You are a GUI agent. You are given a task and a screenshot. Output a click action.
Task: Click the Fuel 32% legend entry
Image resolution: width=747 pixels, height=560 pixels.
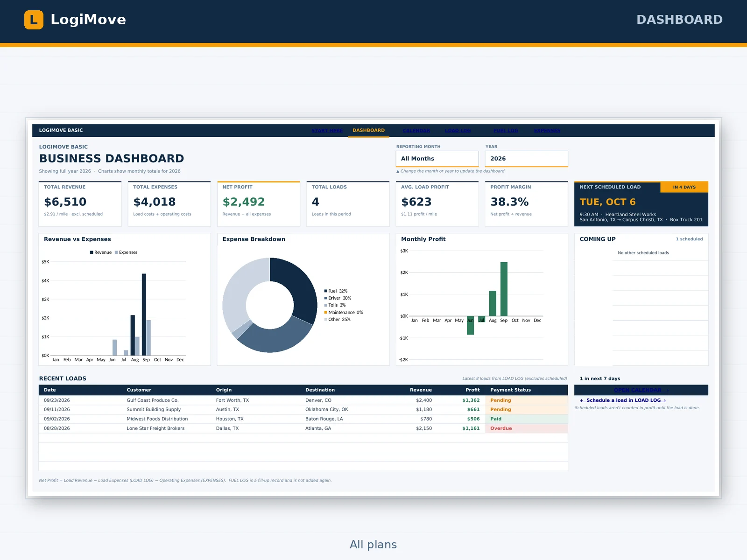coord(336,291)
